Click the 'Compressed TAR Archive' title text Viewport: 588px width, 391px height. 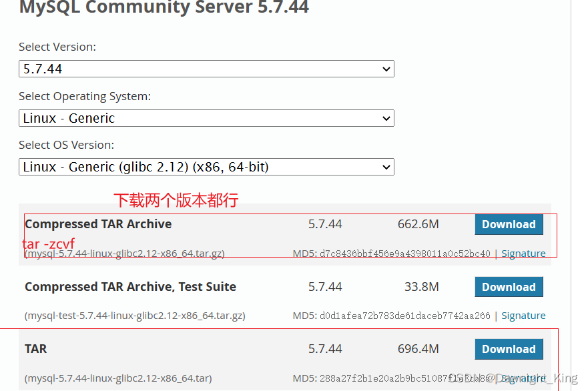click(x=98, y=224)
